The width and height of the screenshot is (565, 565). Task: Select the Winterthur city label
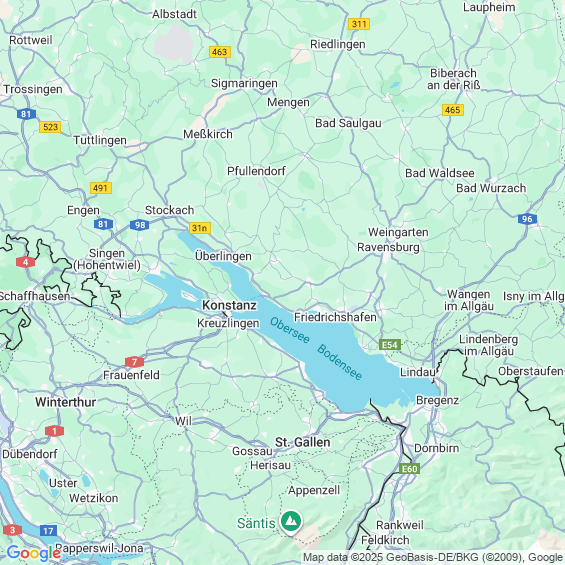[x=66, y=402]
